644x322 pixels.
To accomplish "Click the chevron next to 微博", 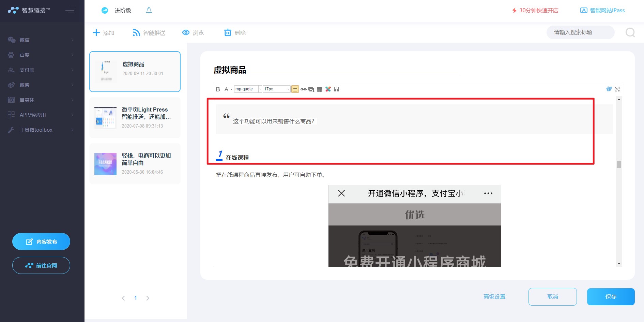I will tap(73, 85).
